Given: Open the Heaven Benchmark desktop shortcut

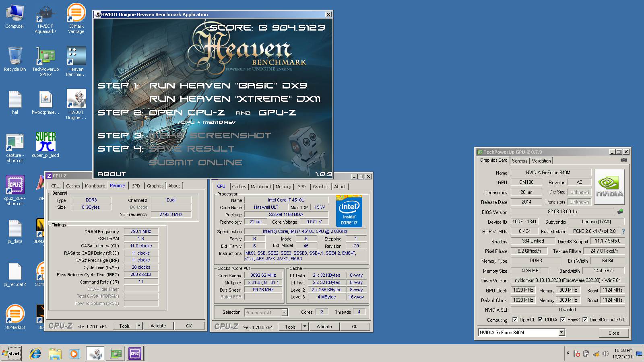Looking at the screenshot, I should (x=76, y=62).
